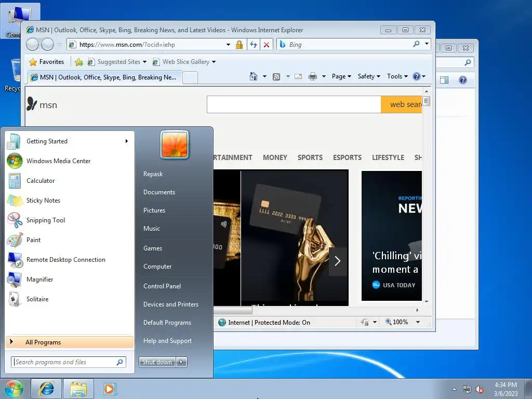The image size is (532, 399).
Task: Click the security lock icon
Action: pos(239,45)
